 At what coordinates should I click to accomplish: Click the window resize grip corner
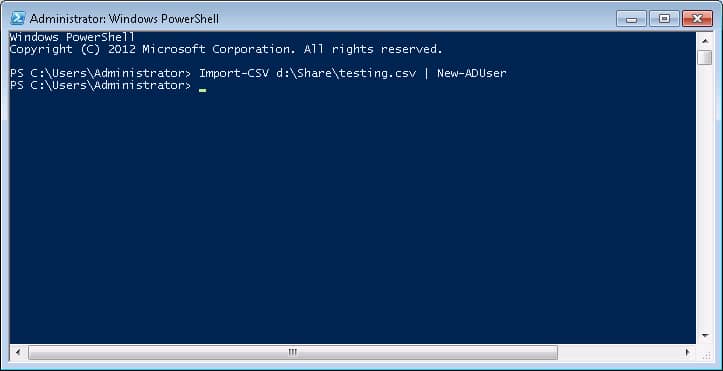click(x=705, y=353)
